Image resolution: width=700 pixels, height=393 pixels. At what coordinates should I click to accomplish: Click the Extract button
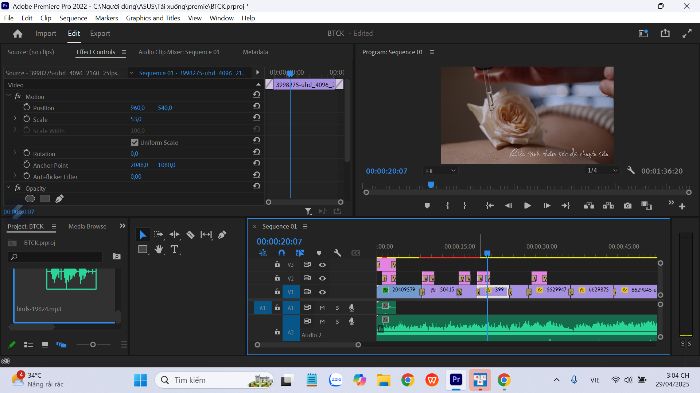(608, 205)
